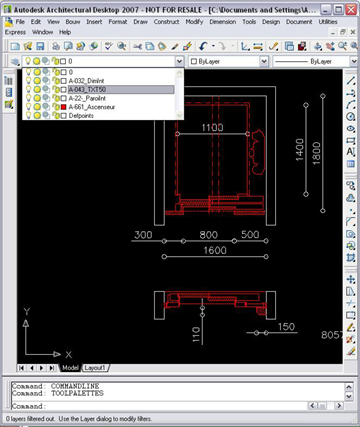The height and width of the screenshot is (427, 360).
Task: Click the Save drawing icon
Action: pyautogui.click(x=40, y=46)
